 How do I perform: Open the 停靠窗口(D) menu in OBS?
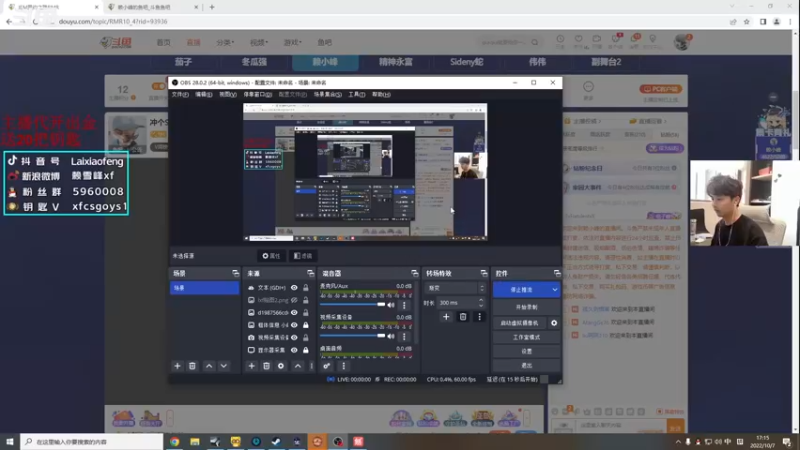[x=258, y=94]
